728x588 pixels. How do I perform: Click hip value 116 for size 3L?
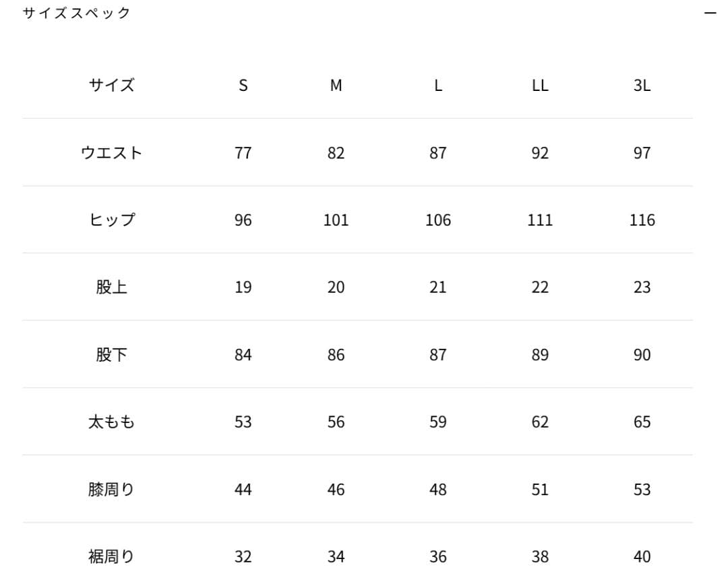pos(642,220)
